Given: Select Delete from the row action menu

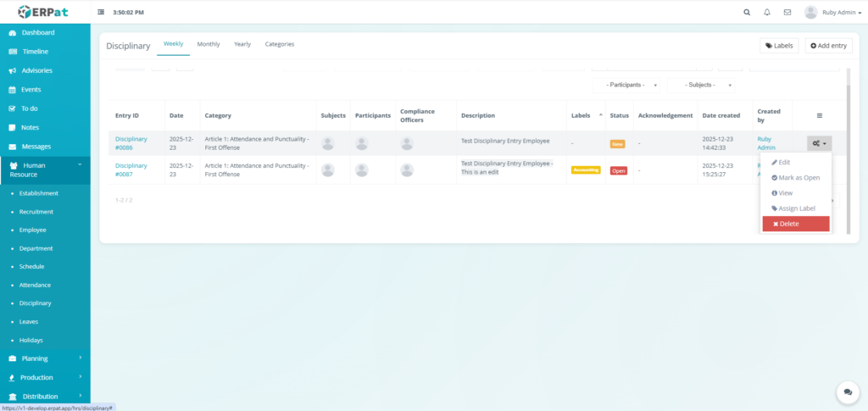Looking at the screenshot, I should coord(795,224).
